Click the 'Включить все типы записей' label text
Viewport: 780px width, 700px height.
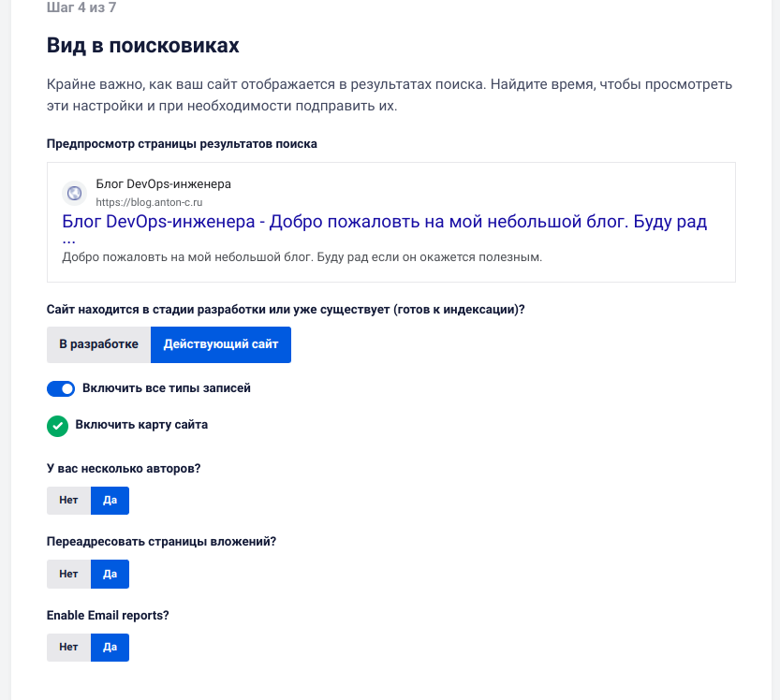point(167,387)
